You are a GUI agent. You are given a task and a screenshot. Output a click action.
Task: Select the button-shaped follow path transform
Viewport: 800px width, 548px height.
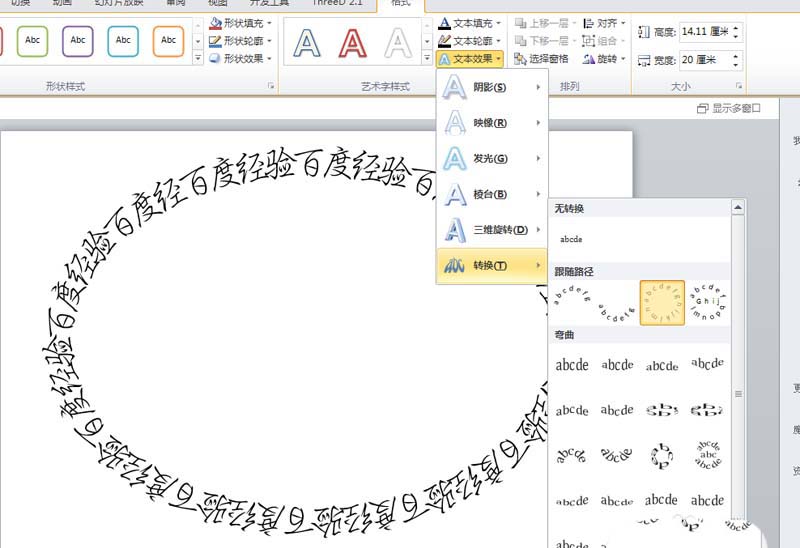click(x=708, y=303)
